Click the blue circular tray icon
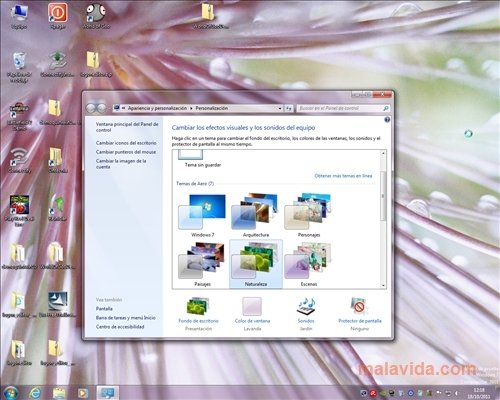 pyautogui.click(x=411, y=394)
